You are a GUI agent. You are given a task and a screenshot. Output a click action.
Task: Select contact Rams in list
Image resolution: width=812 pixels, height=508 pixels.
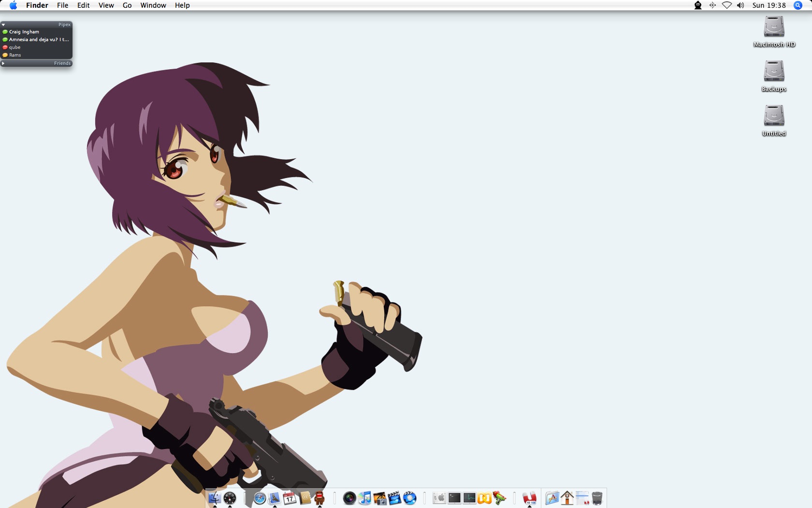(36, 55)
